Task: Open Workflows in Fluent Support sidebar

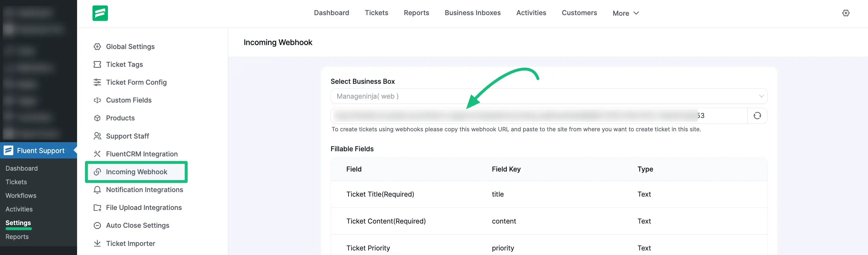Action: pyautogui.click(x=21, y=195)
